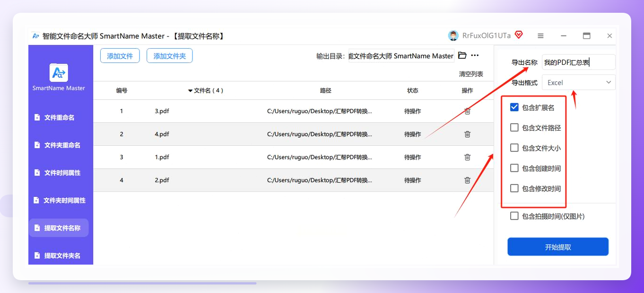Select the 2.pdf file name cell
The height and width of the screenshot is (293, 644).
[162, 180]
